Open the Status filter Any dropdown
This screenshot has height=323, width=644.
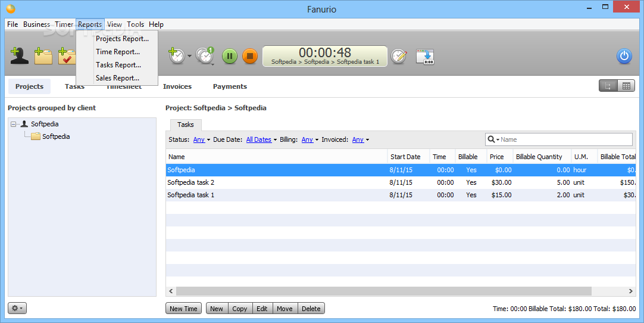[201, 139]
